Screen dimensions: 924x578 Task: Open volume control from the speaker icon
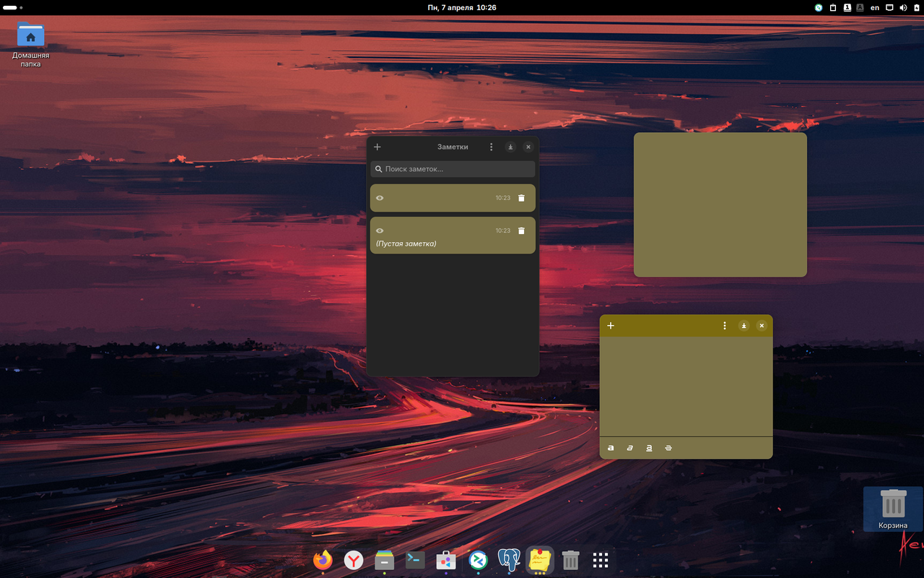point(903,7)
